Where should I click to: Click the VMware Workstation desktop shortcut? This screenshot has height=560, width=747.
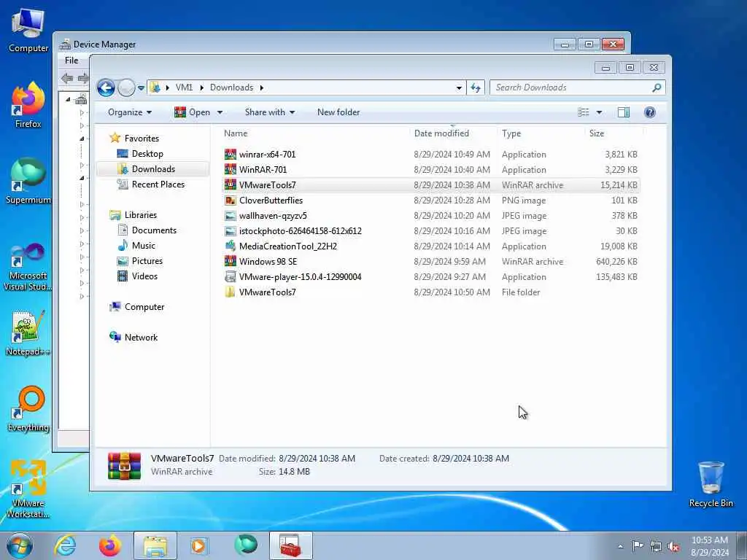(28, 489)
